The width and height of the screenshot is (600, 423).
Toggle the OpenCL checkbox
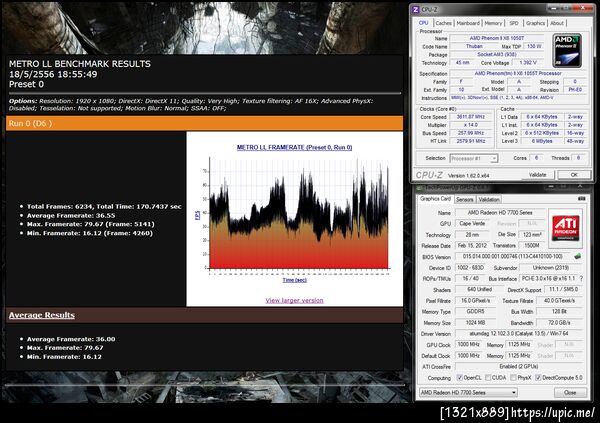pos(460,378)
